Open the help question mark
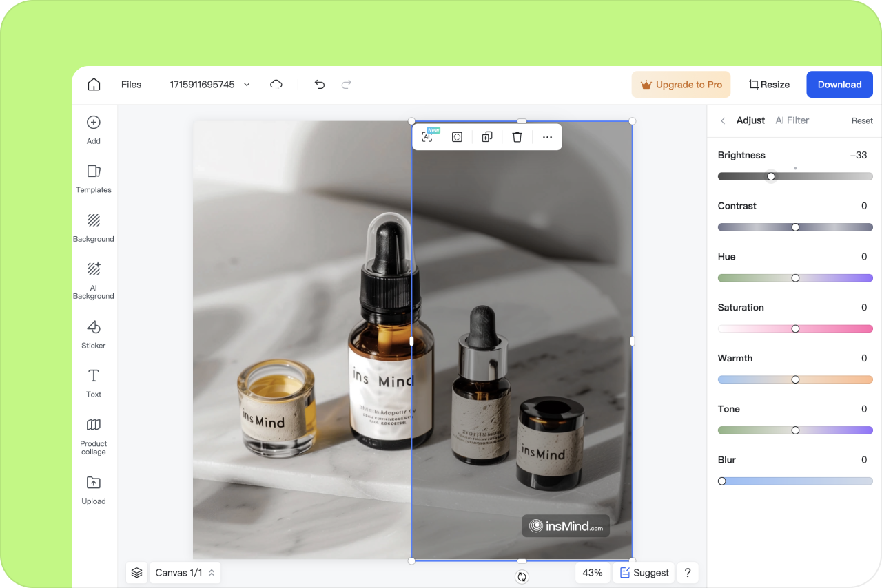 pyautogui.click(x=688, y=573)
